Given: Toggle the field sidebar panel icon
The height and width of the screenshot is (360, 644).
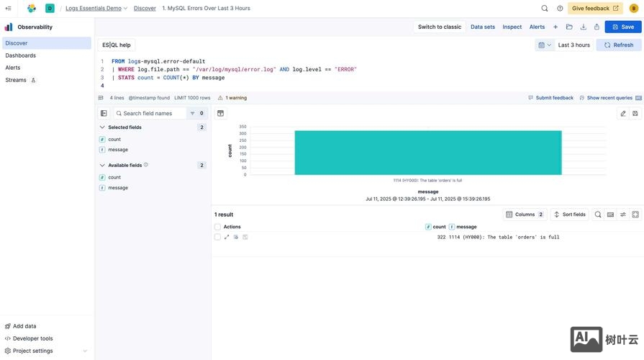Looking at the screenshot, I should pos(104,113).
